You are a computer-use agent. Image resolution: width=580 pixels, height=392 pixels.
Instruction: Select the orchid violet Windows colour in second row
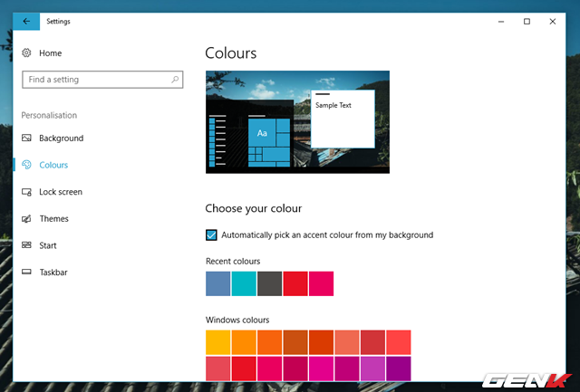(372, 368)
